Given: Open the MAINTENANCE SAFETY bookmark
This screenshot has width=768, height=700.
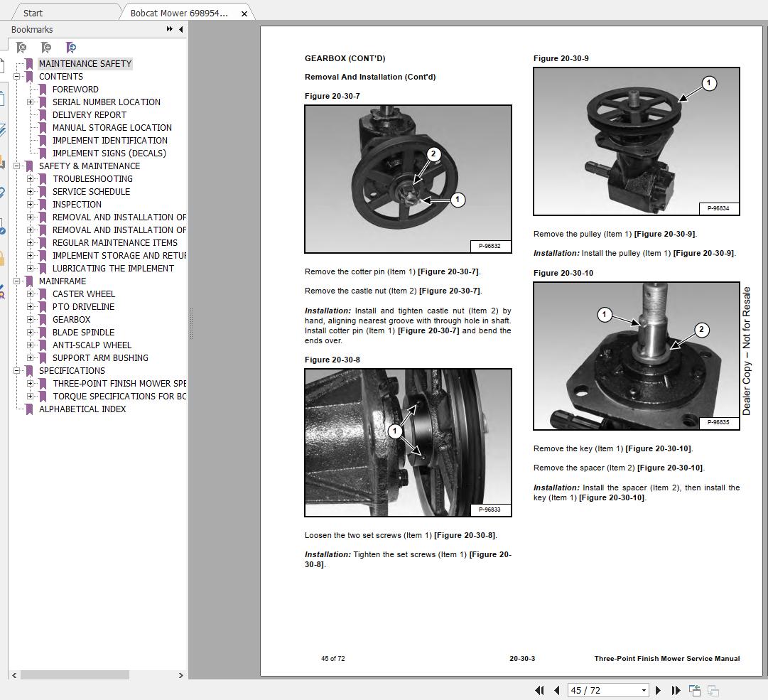Looking at the screenshot, I should (x=85, y=64).
